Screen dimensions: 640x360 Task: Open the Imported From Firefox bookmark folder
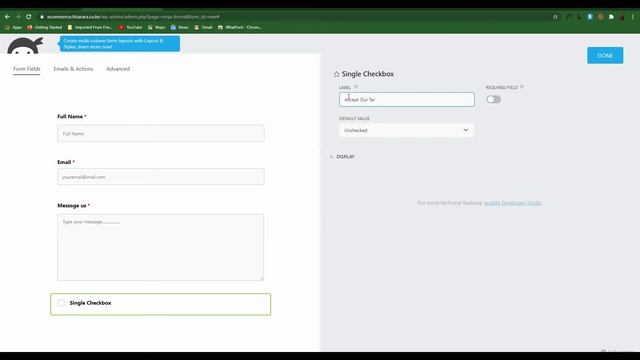coord(90,27)
